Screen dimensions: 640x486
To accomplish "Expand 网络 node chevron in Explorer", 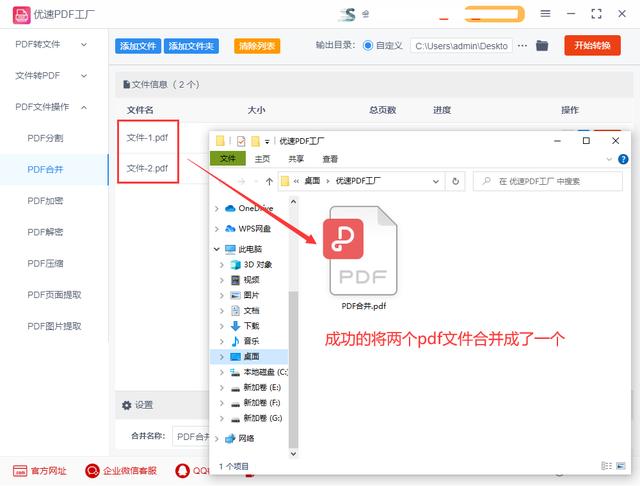I will [x=217, y=438].
